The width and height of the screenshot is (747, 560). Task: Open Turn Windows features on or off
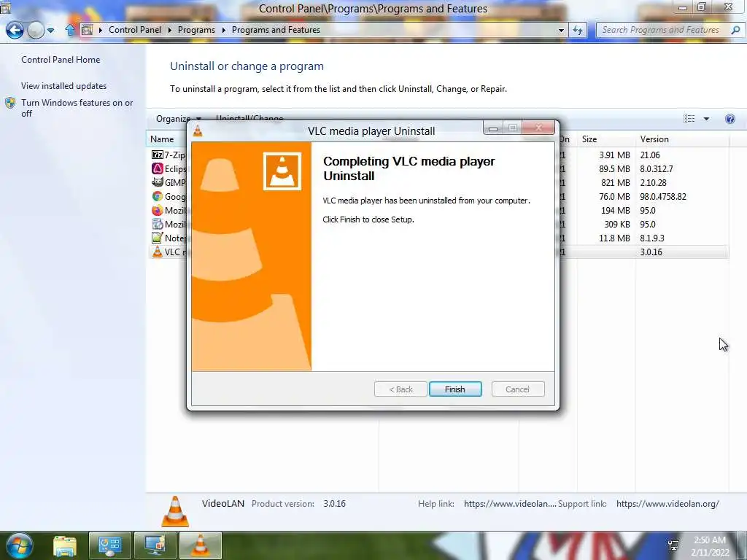tap(77, 108)
